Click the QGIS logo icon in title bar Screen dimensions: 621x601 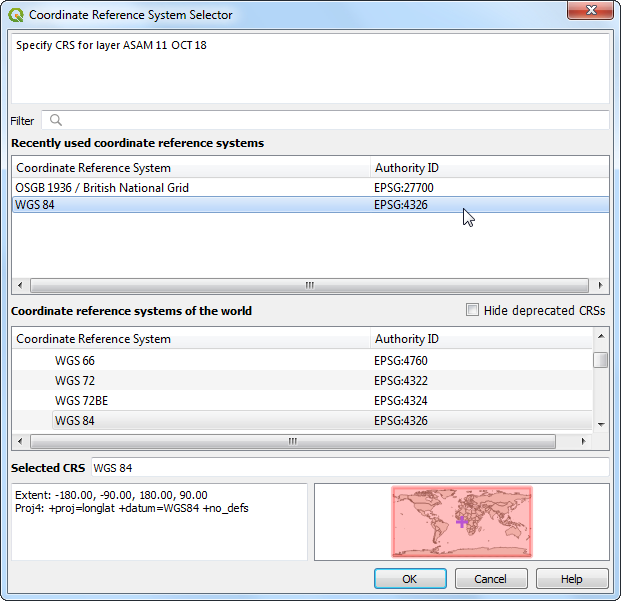tap(17, 15)
